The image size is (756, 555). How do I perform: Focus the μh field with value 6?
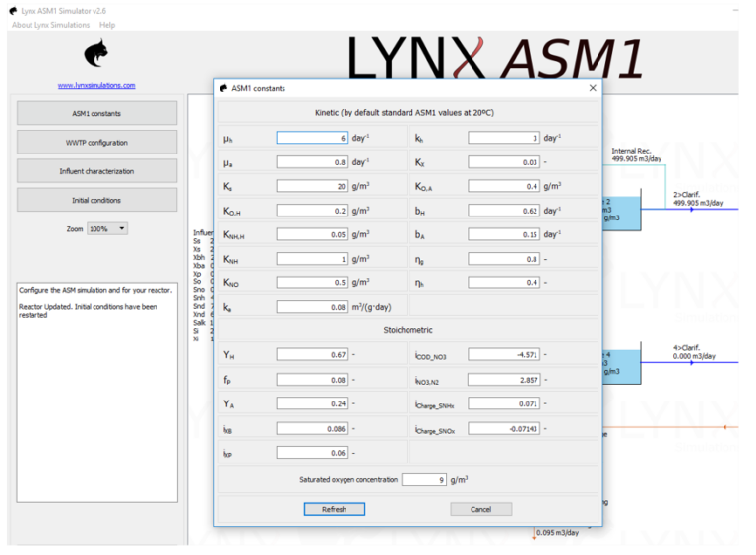312,138
